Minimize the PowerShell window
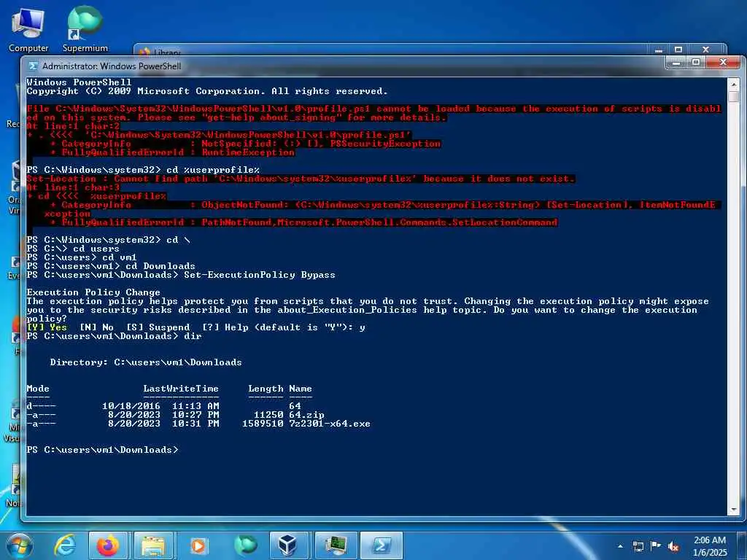This screenshot has height=560, width=747. pyautogui.click(x=675, y=62)
